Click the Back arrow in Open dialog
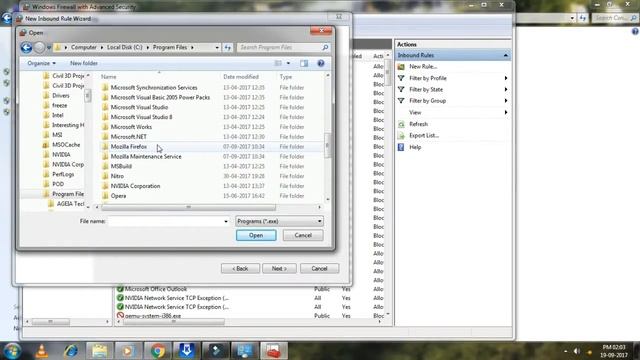Image resolution: width=640 pixels, height=360 pixels. 27,48
